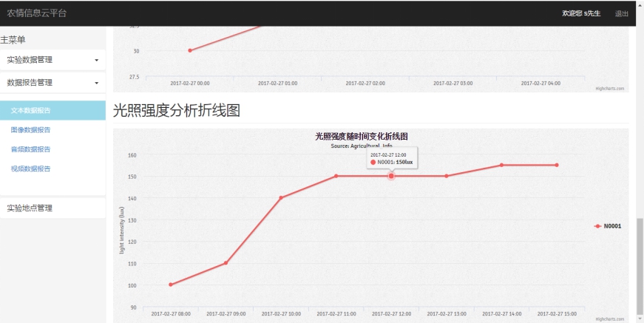The width and height of the screenshot is (644, 323).
Task: Click the 14:00 data point at 155 lux
Action: point(501,165)
